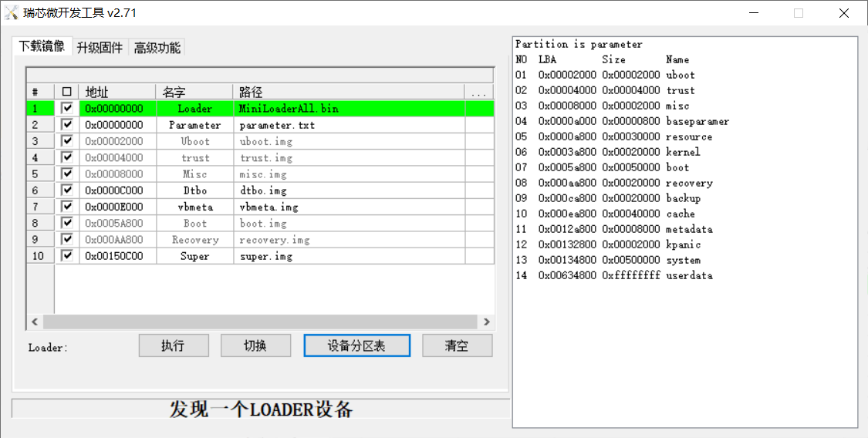Select the super.img path cell
Image resolution: width=868 pixels, height=438 pixels.
coord(349,256)
